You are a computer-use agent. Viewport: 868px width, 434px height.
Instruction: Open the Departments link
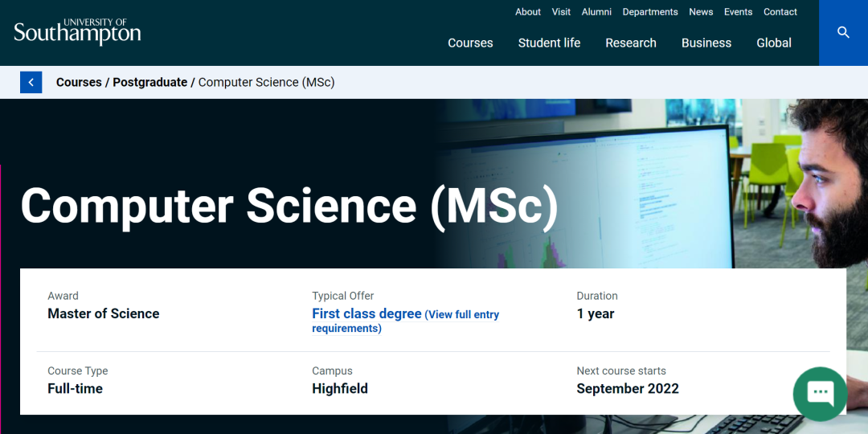tap(650, 12)
